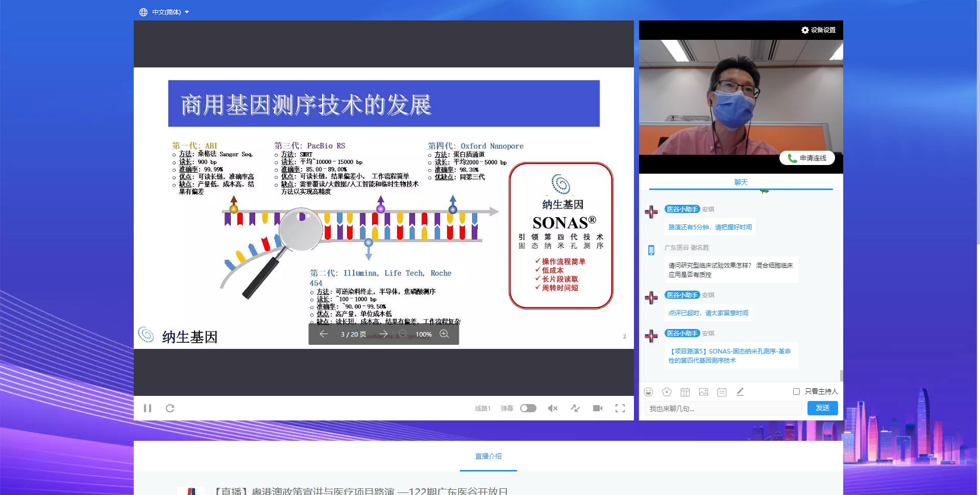Viewport: 980px width, 495px height.
Task: Go to the next slide arrow
Action: (x=383, y=334)
